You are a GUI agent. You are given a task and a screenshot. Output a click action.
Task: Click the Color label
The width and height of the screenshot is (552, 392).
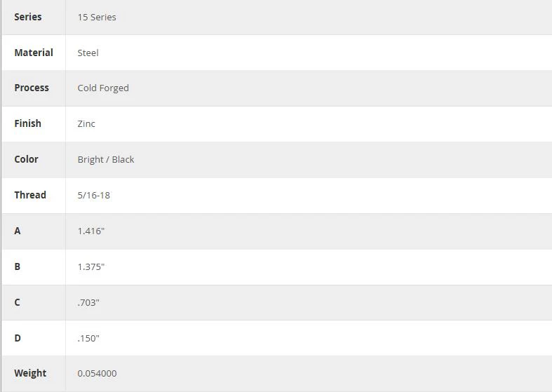(x=26, y=159)
